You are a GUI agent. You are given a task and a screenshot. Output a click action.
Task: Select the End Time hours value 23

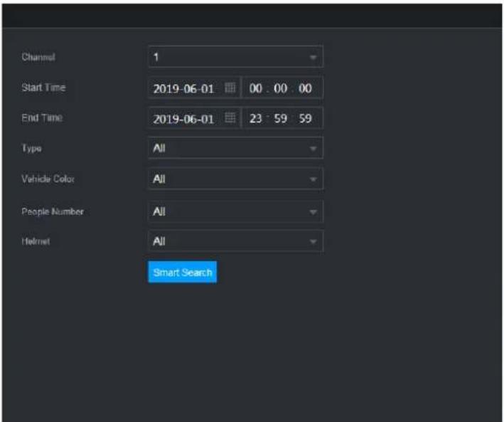tap(255, 118)
